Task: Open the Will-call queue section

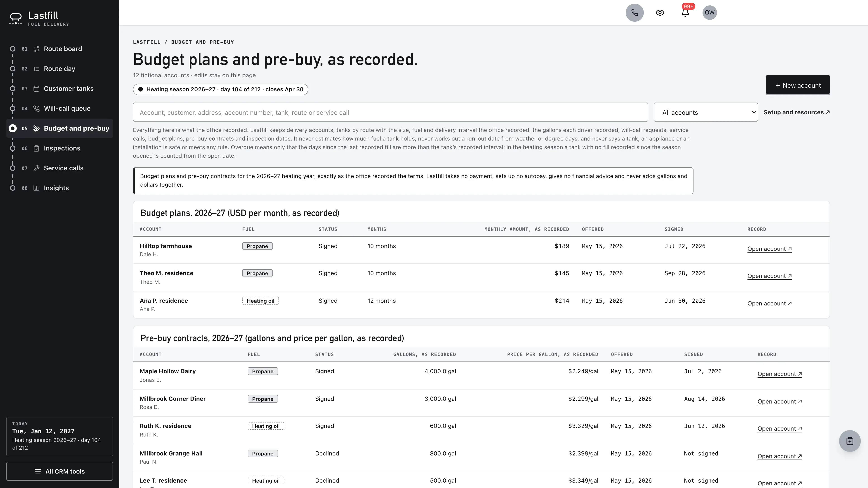Action: pyautogui.click(x=60, y=108)
